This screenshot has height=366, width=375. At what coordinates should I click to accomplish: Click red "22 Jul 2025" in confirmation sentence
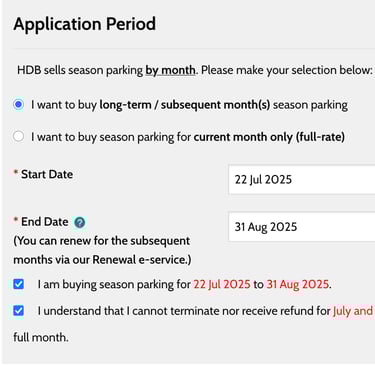coord(222,284)
